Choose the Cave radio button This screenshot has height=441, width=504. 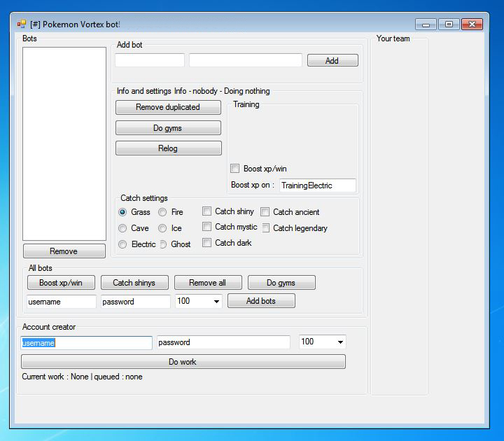(122, 228)
